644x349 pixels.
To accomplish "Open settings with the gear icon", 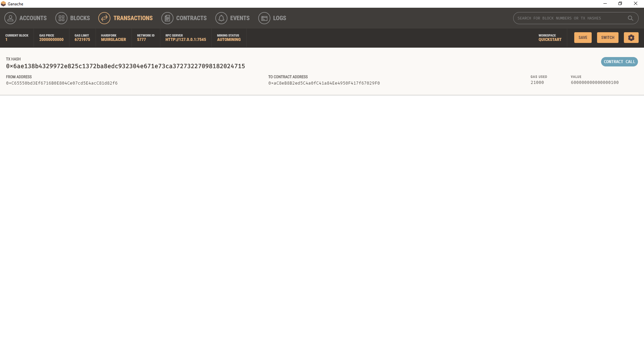I will [631, 38].
